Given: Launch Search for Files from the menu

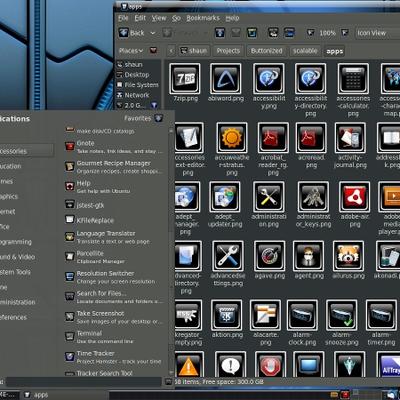Looking at the screenshot, I should tap(115, 297).
